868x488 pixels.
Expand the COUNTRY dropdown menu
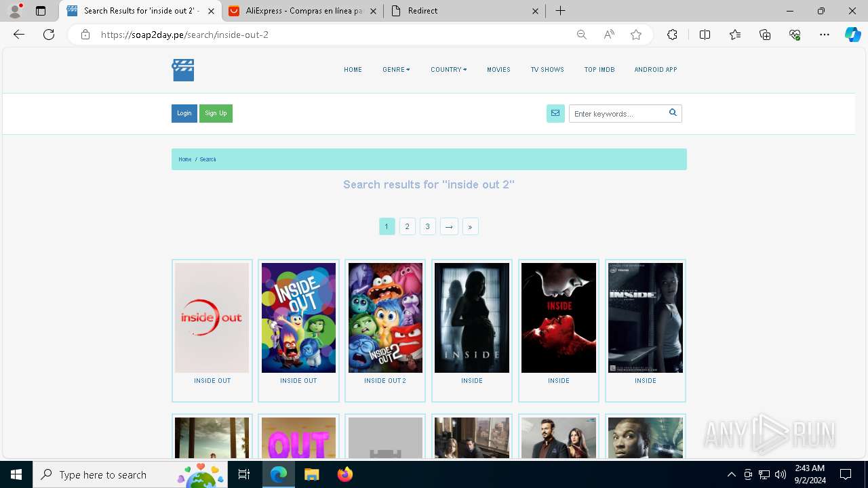tap(449, 70)
